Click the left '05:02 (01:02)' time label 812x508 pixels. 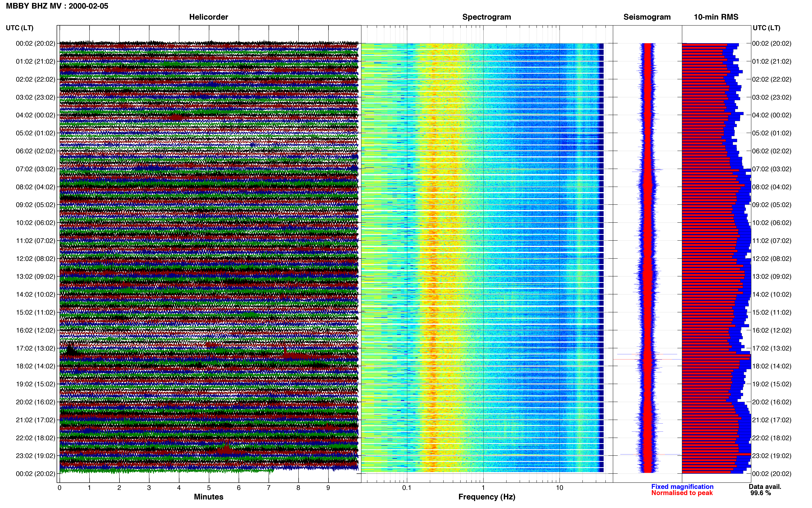[36, 133]
